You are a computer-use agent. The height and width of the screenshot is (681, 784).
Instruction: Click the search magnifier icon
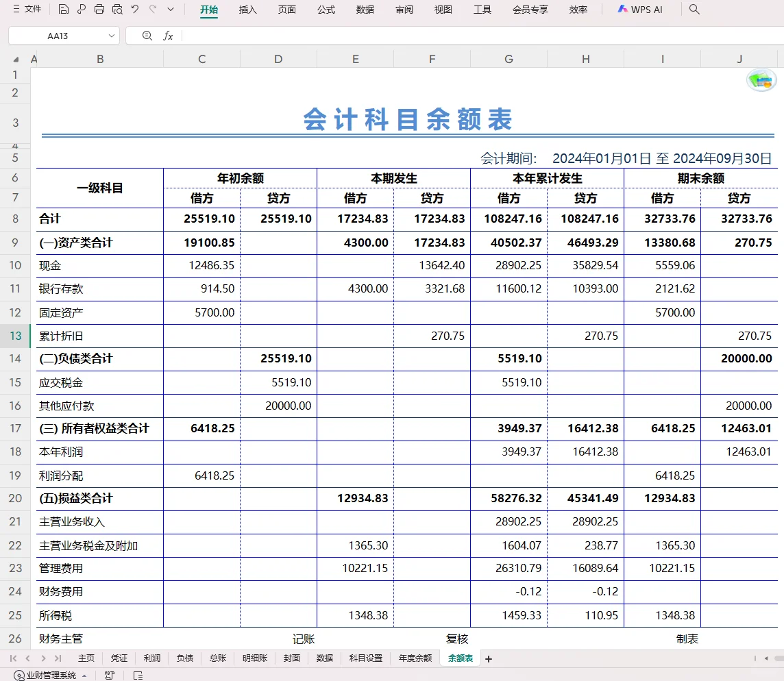click(694, 9)
